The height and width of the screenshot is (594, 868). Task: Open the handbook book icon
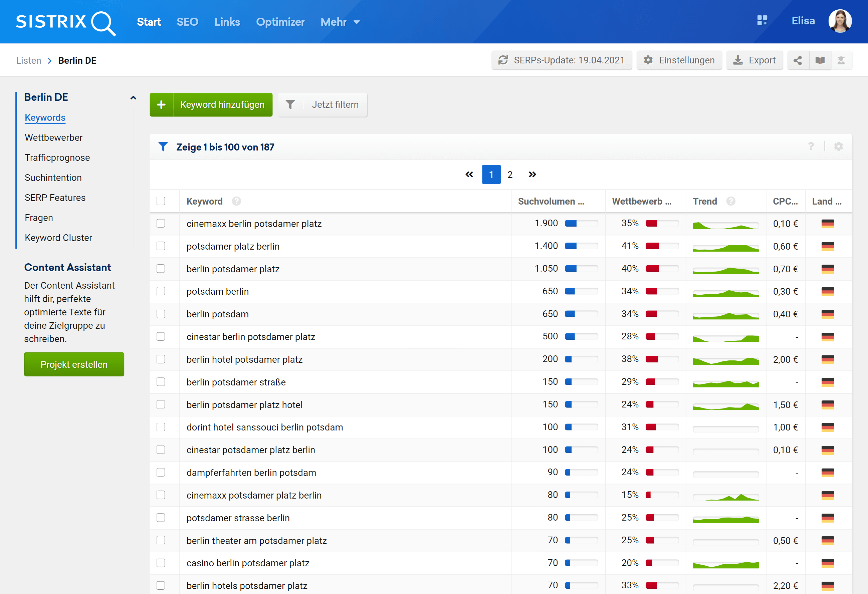point(820,60)
